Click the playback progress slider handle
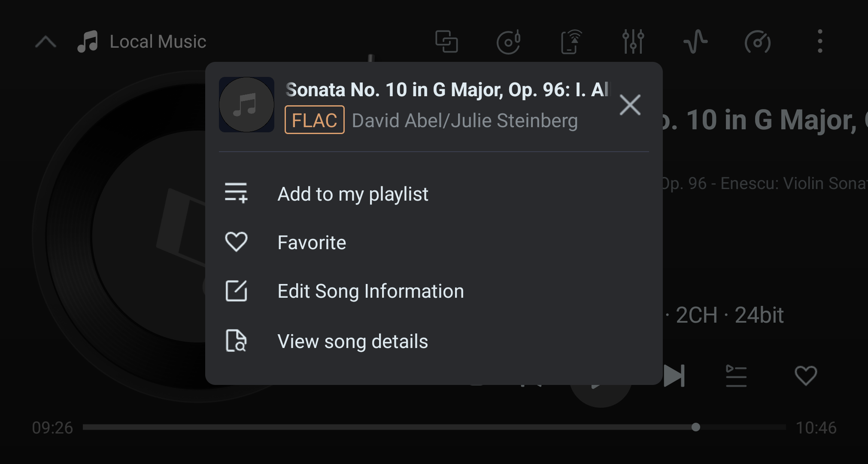The image size is (868, 464). [696, 427]
